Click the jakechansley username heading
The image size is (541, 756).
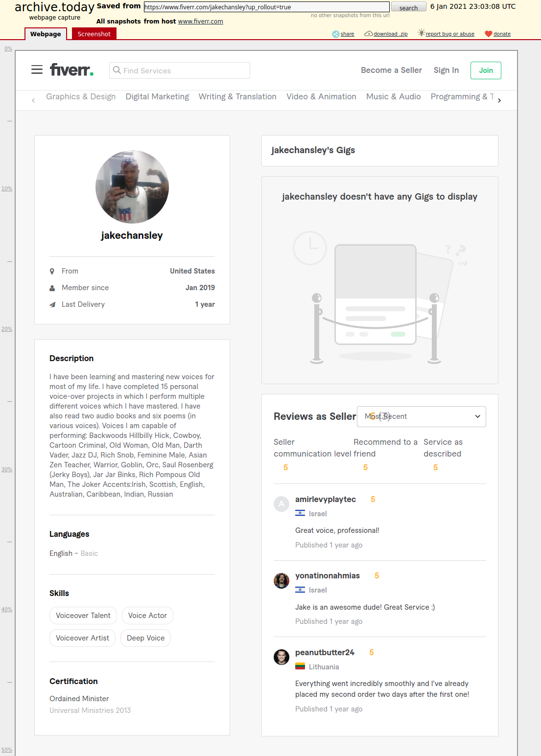click(x=132, y=235)
